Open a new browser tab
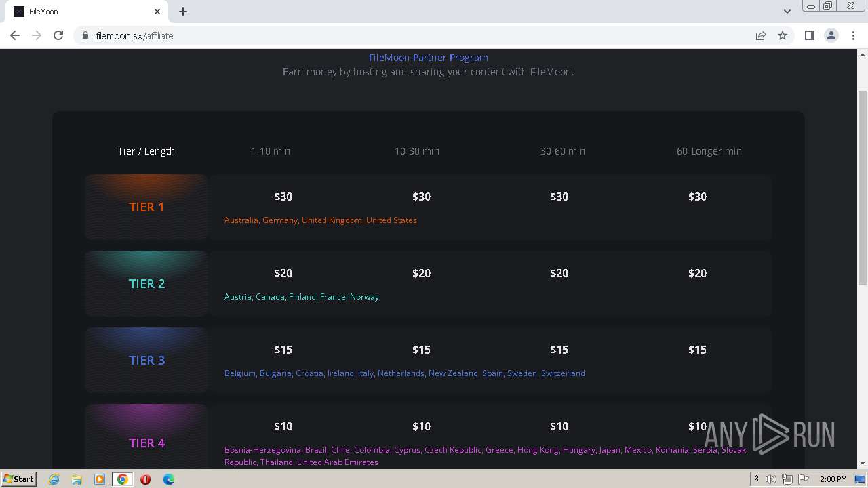Viewport: 868px width, 488px height. click(x=183, y=12)
